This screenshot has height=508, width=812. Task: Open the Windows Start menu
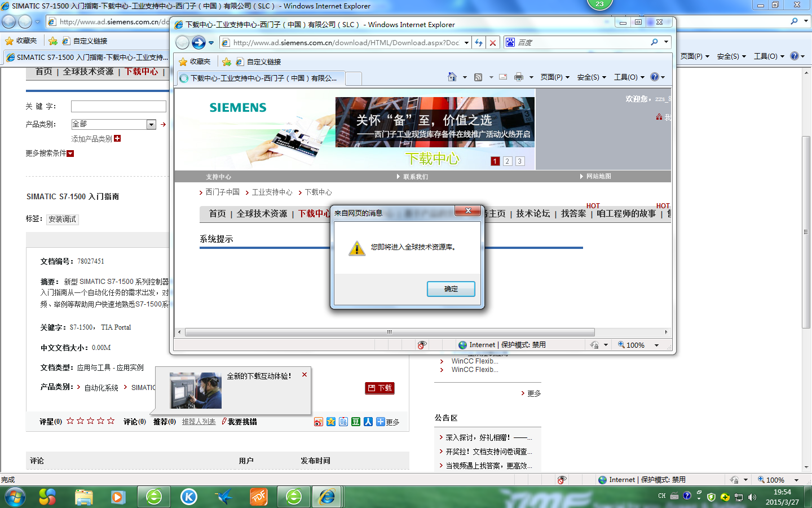coord(15,497)
